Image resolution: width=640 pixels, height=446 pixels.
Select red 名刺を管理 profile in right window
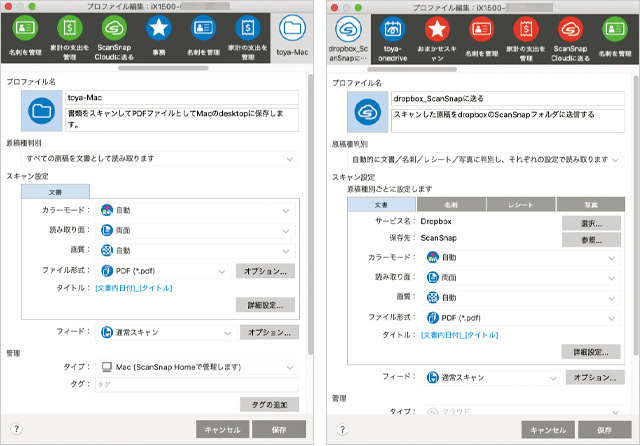coord(482,29)
